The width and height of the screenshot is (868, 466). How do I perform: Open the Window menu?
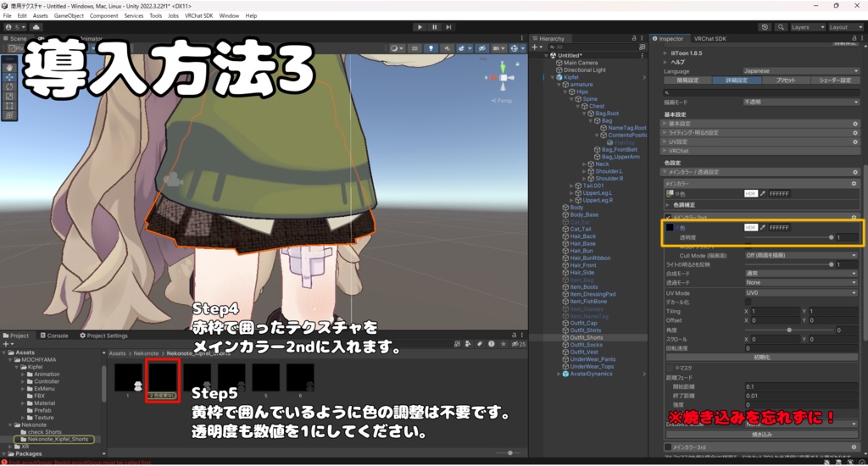(229, 16)
